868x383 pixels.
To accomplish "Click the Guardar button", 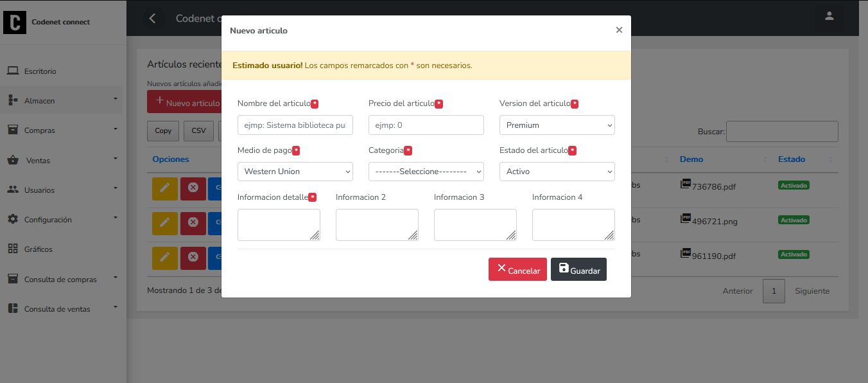I will tap(578, 270).
